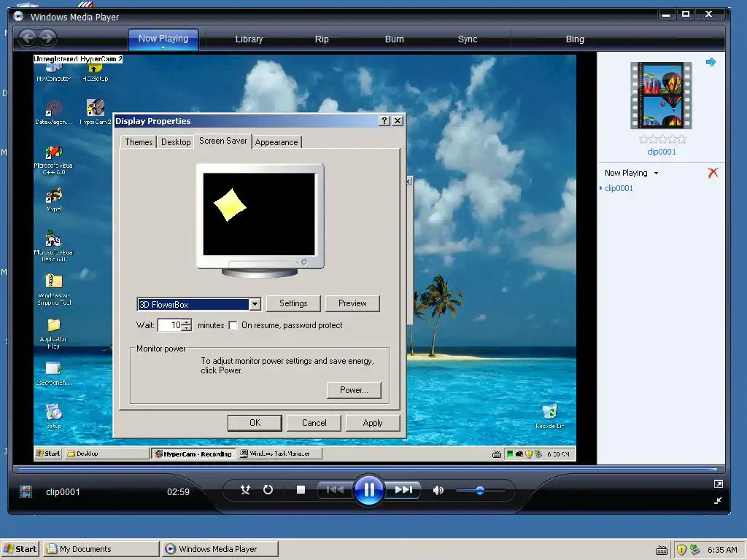
Task: Click the 02:59 elapsed time display
Action: click(x=178, y=492)
